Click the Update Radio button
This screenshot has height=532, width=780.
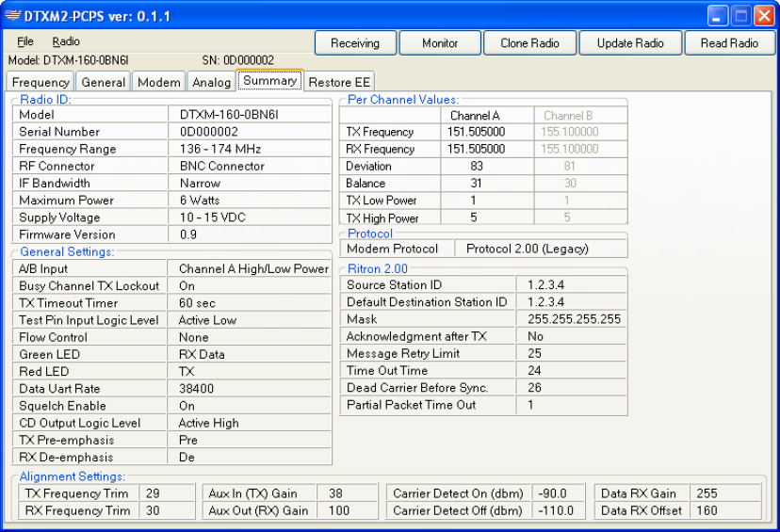630,43
